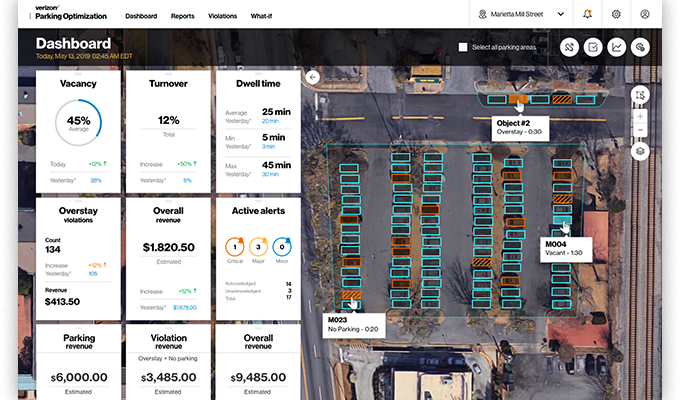Open the Turnover card title

click(168, 84)
